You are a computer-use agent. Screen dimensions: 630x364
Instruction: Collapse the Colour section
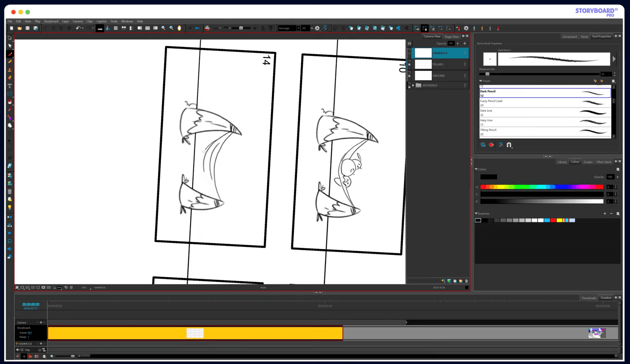coord(476,169)
